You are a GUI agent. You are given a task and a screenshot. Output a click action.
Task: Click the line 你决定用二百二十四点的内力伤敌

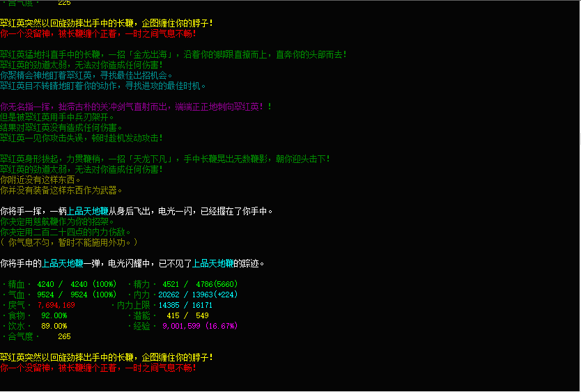click(65, 232)
